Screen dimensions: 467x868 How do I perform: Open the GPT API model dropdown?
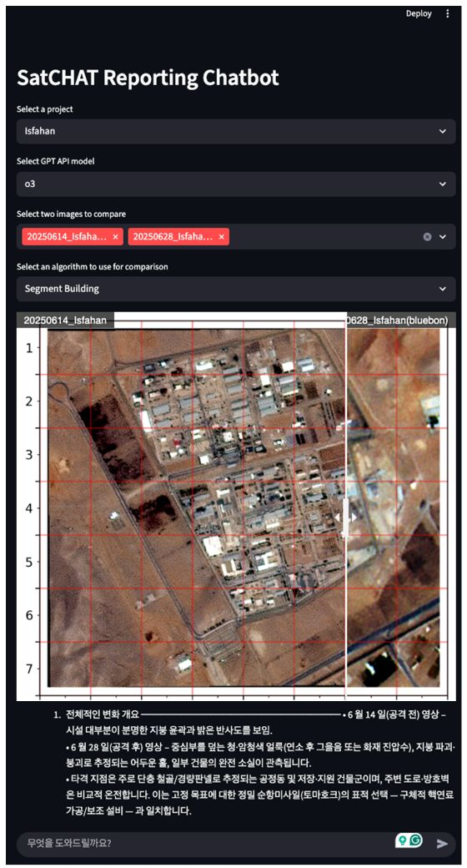point(236,184)
